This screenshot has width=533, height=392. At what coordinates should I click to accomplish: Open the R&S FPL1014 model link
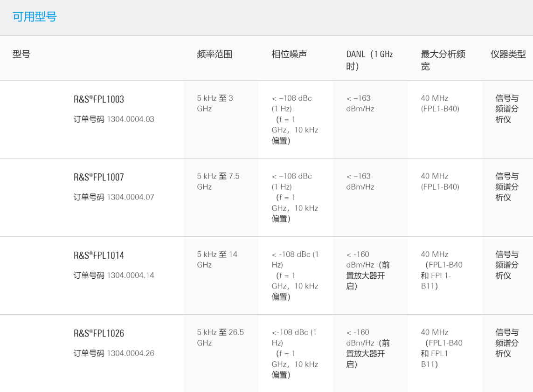pyautogui.click(x=99, y=255)
